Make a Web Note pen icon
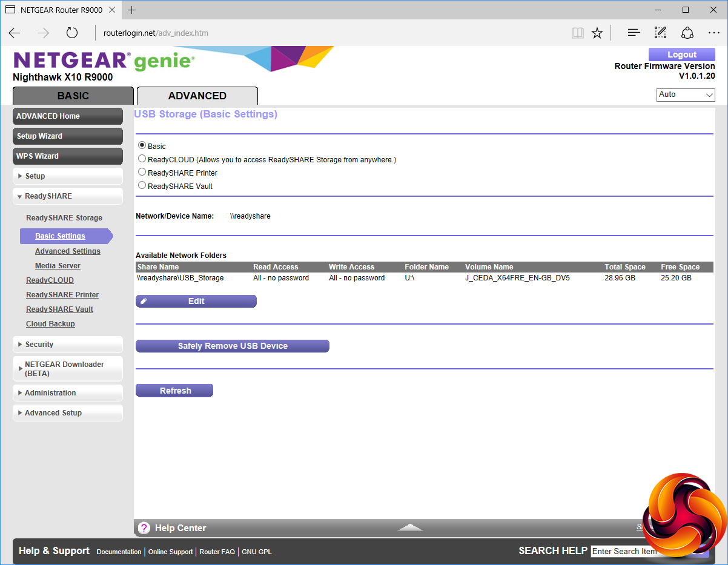This screenshot has height=565, width=728. coord(660,33)
